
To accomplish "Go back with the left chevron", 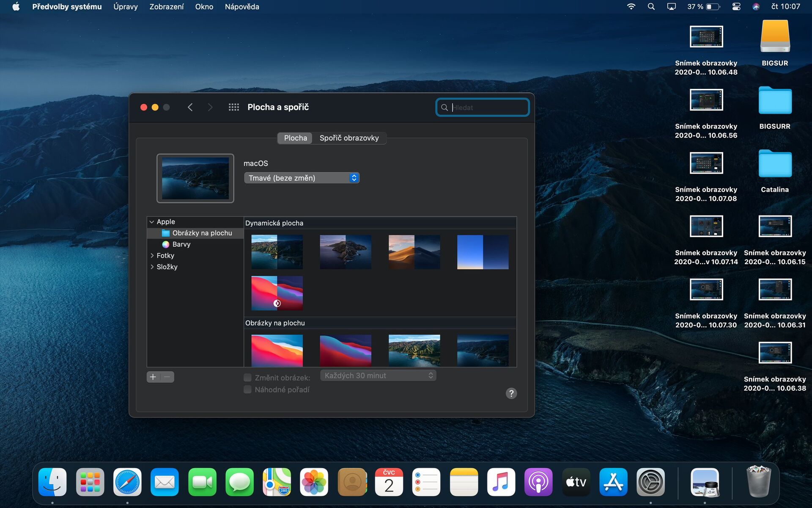I will pyautogui.click(x=190, y=107).
